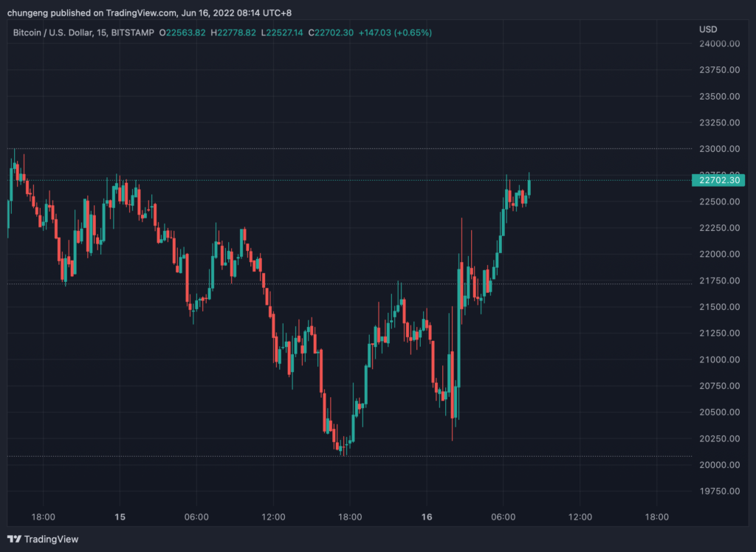Click the low value L22527.14
The width and height of the screenshot is (756, 552).
click(283, 32)
